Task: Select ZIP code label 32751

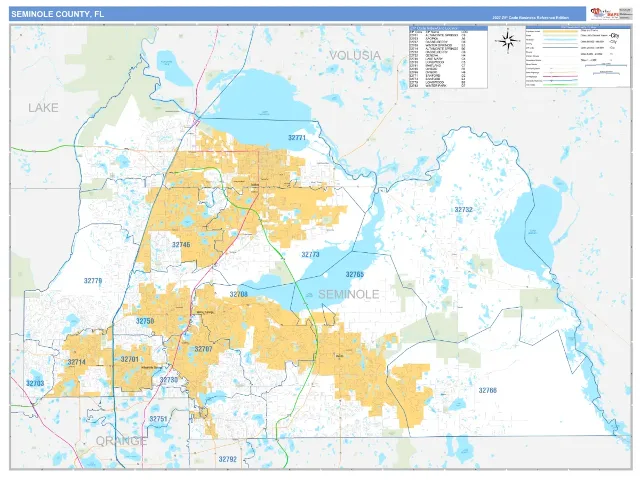Action: (158, 419)
